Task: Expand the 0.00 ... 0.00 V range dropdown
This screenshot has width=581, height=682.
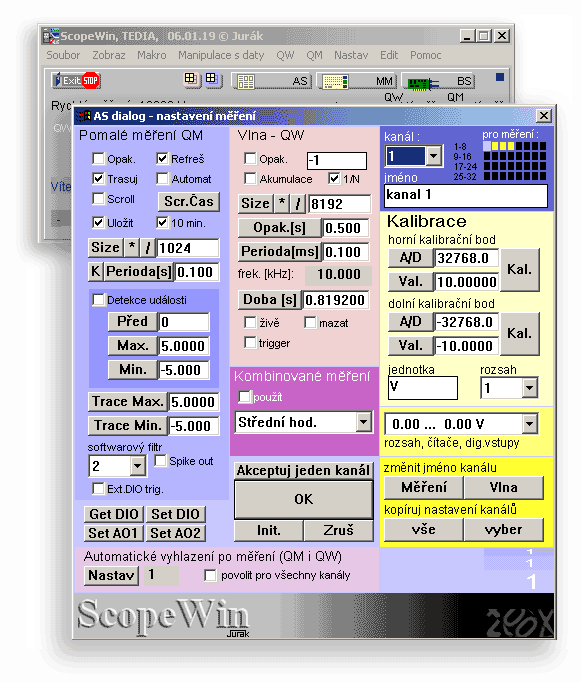Action: point(530,424)
